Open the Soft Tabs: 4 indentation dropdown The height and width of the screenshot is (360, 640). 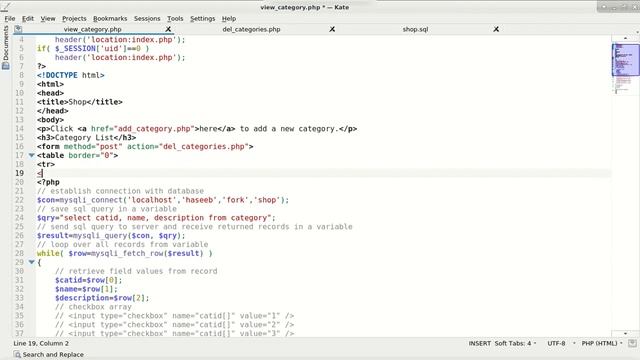coord(516,343)
